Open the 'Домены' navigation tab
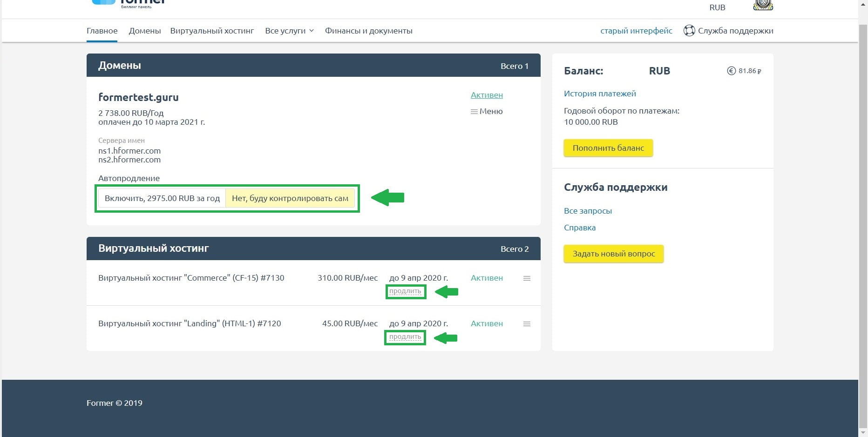The height and width of the screenshot is (437, 868). coord(145,31)
